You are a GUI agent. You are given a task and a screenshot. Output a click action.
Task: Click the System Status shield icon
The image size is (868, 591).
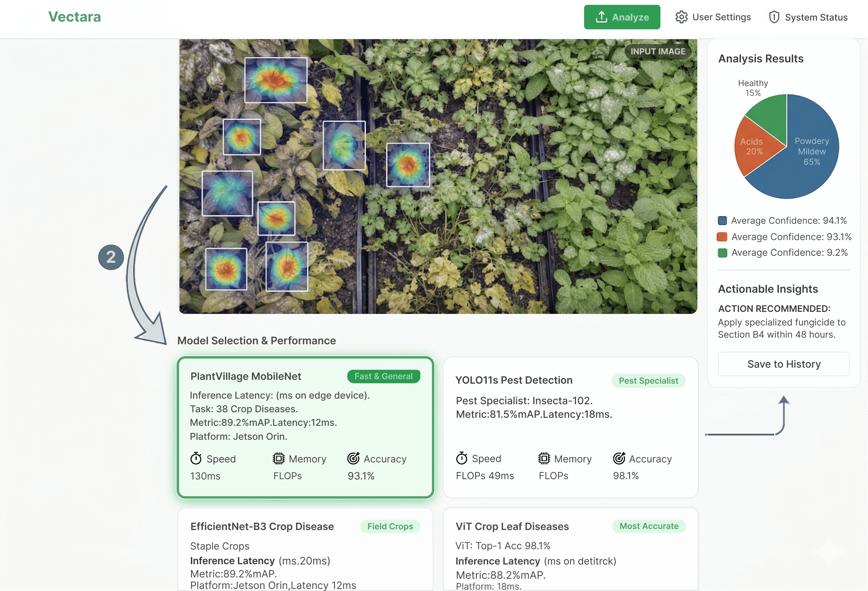(774, 17)
